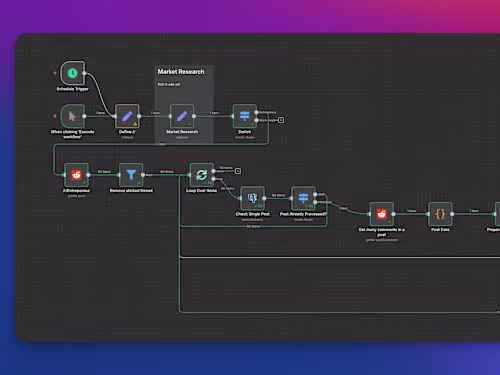Click the Post Data node output connector
The width and height of the screenshot is (500, 375).
pos(452,214)
